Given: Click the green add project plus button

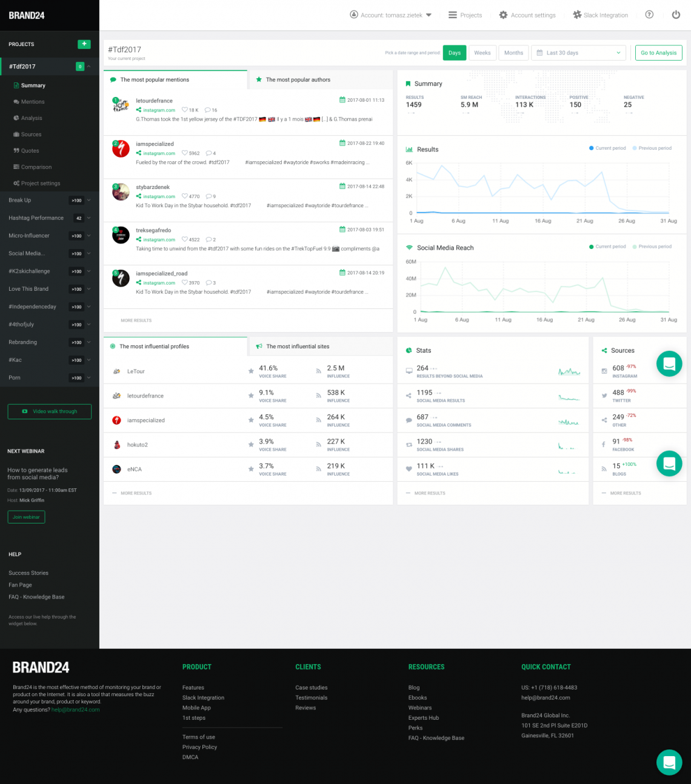Looking at the screenshot, I should tap(84, 44).
